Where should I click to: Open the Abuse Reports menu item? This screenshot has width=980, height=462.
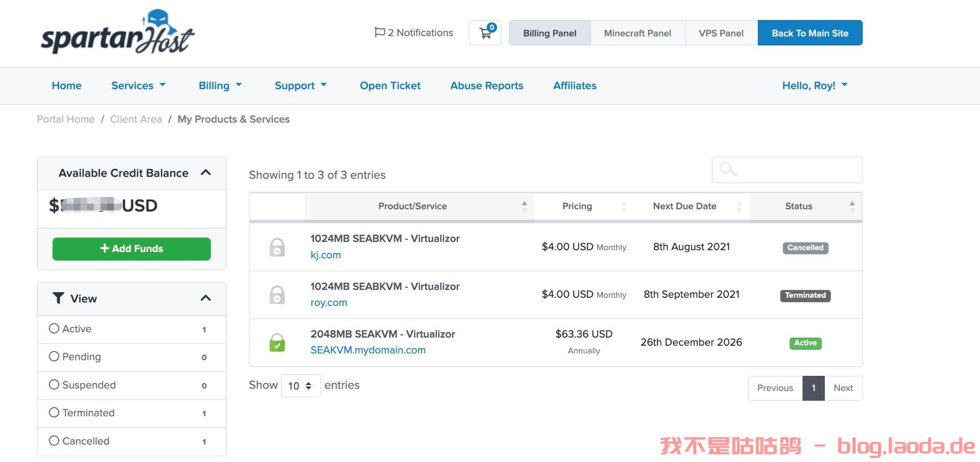(486, 86)
